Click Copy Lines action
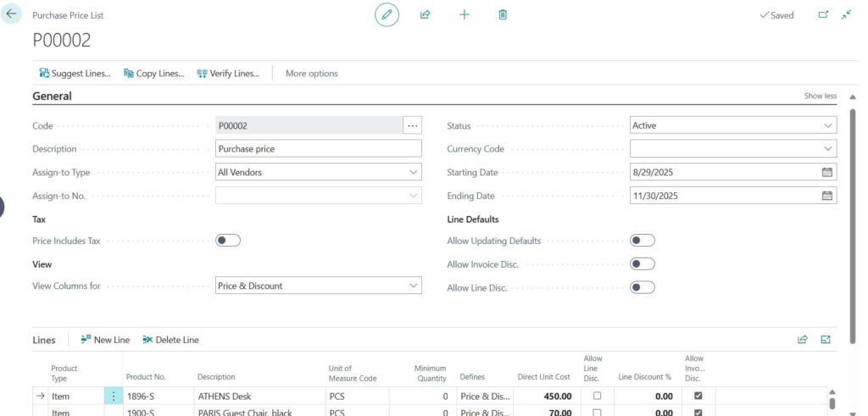This screenshot has height=416, width=868. coord(154,73)
